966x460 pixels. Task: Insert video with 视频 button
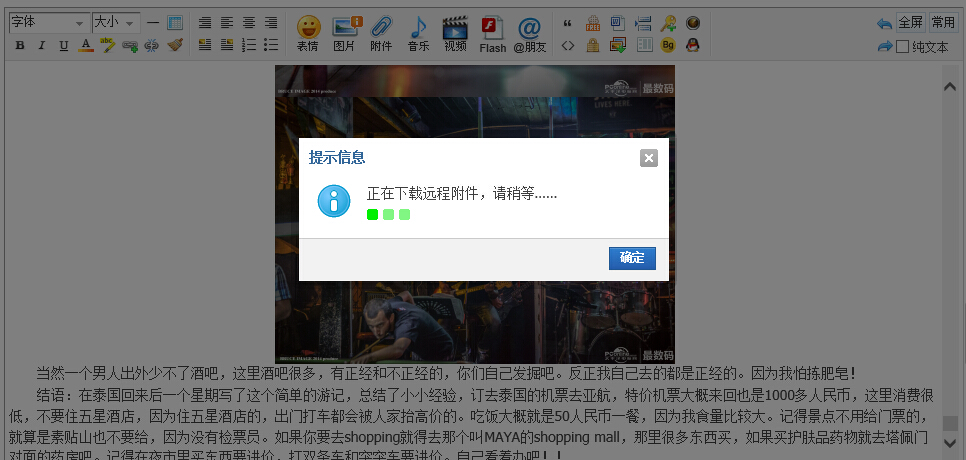[455, 34]
